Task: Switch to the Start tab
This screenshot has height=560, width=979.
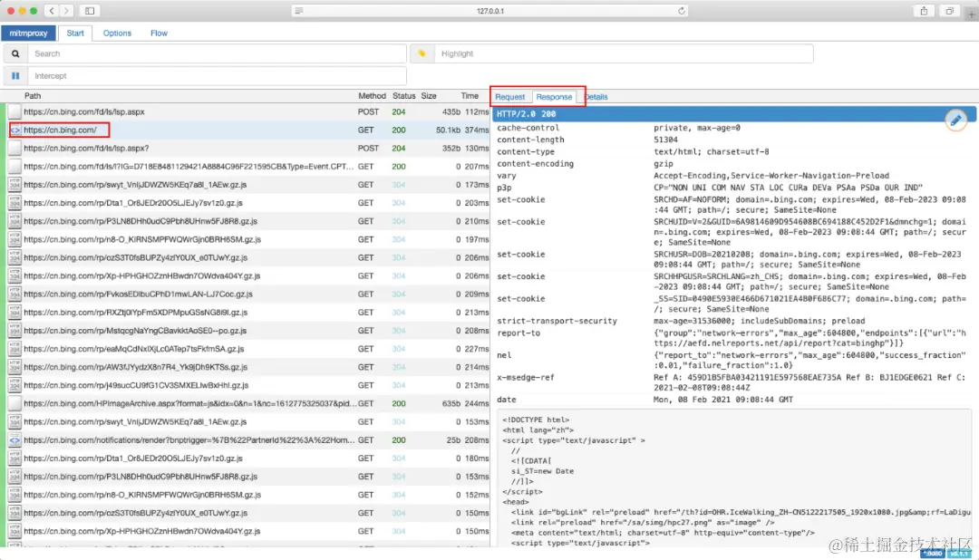Action: (75, 34)
